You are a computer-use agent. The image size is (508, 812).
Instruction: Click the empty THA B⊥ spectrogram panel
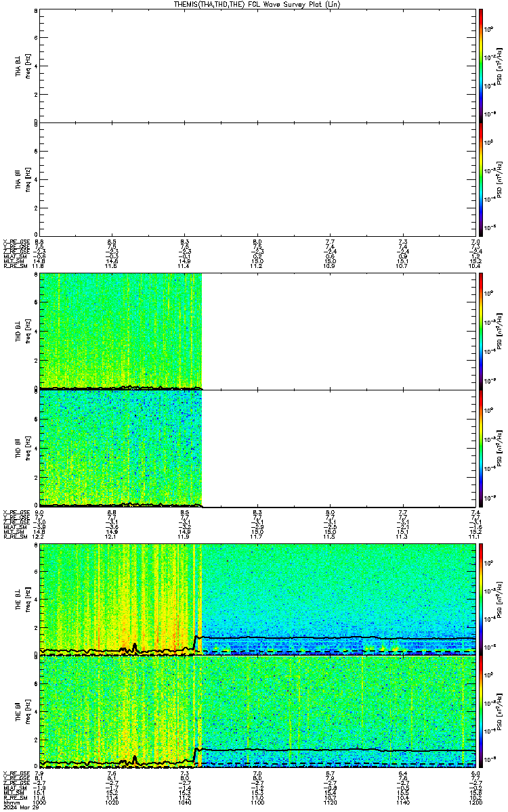(257, 65)
